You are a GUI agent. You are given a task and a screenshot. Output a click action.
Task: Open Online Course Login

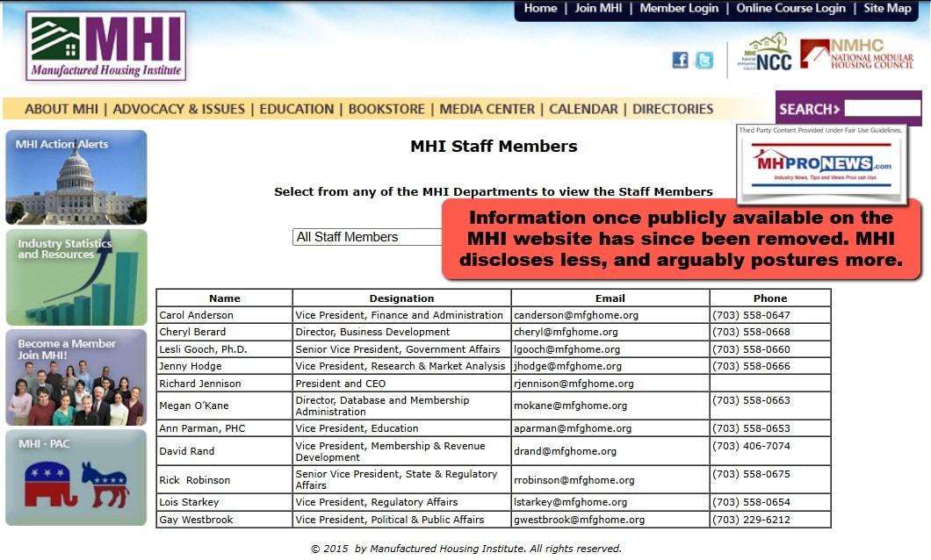[790, 8]
